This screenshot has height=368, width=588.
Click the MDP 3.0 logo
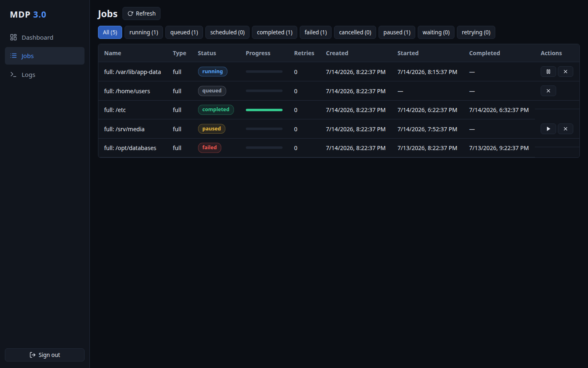28,14
